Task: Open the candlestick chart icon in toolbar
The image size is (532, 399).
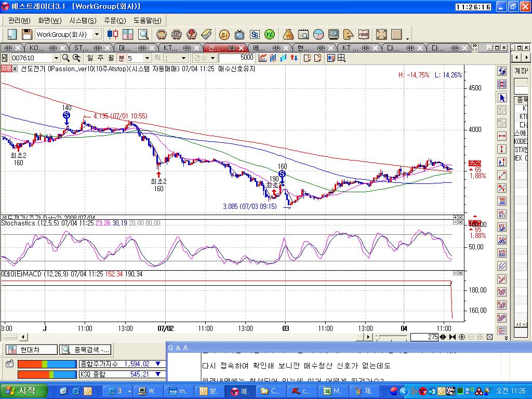Action: (x=112, y=34)
